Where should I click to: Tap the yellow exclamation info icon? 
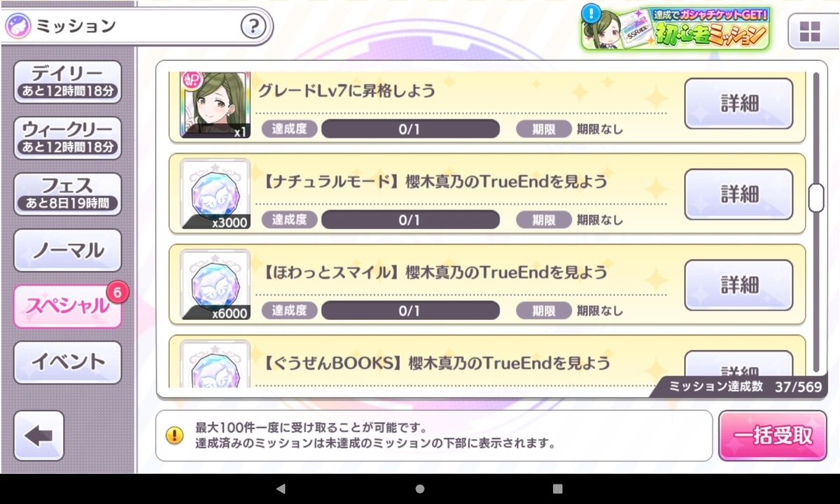coord(174,435)
